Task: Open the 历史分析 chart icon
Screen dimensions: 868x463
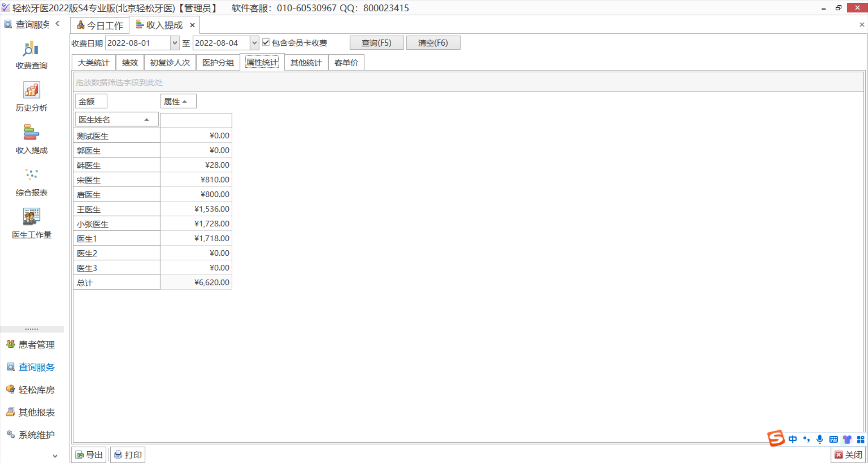Action: click(31, 96)
